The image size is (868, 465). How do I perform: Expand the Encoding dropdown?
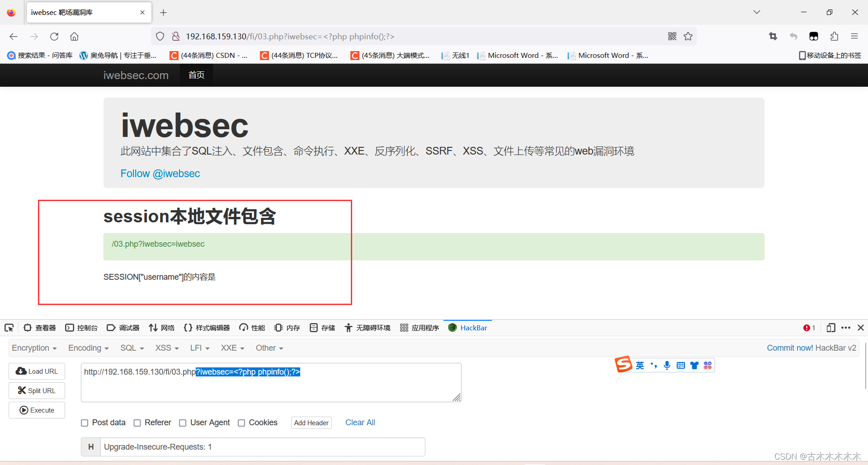coord(89,348)
